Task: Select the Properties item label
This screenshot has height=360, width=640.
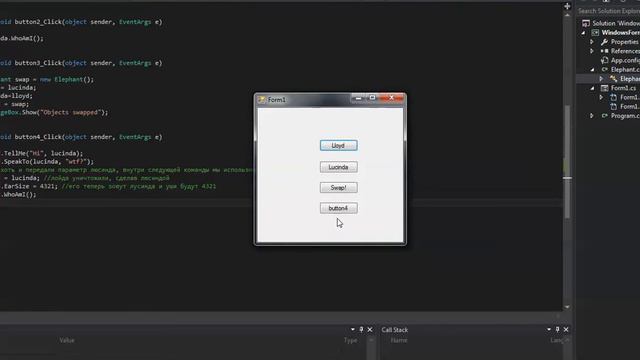Action: (x=624, y=42)
